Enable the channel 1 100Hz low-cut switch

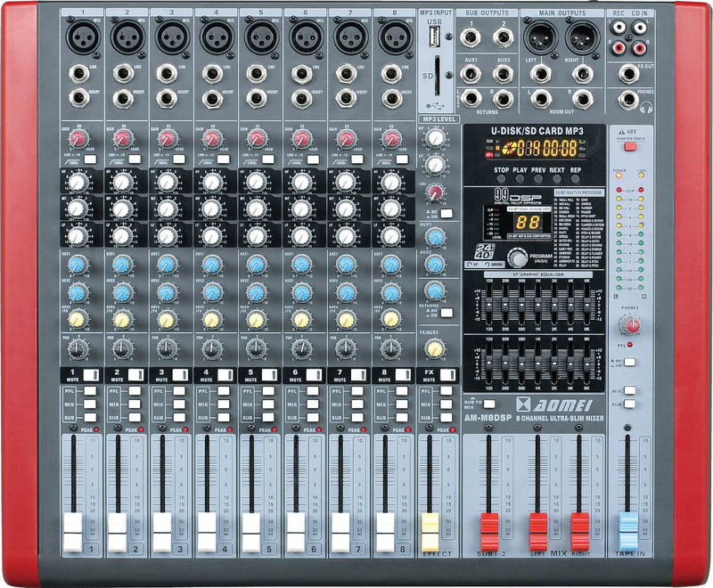click(x=91, y=159)
